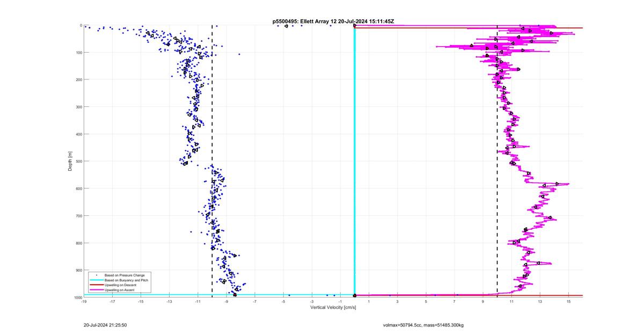Click positive x-axis tick label '11'
The image size is (644, 334).
pos(511,301)
